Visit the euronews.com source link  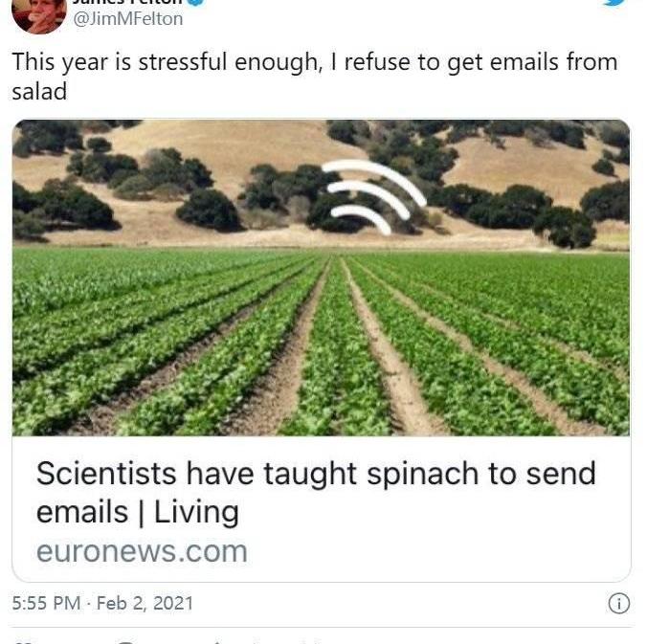pyautogui.click(x=142, y=551)
